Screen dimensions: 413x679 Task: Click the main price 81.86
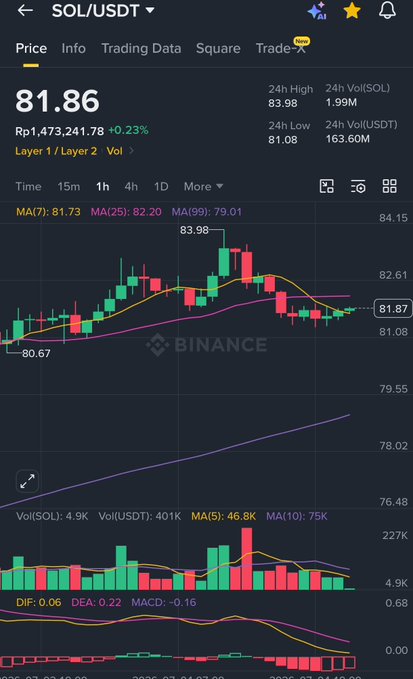point(57,101)
